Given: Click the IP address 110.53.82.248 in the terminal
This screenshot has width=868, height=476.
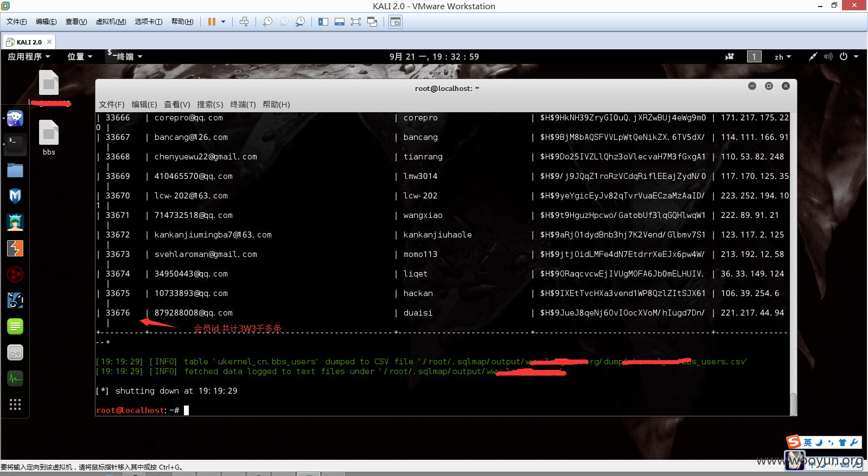Looking at the screenshot, I should pyautogui.click(x=752, y=157).
